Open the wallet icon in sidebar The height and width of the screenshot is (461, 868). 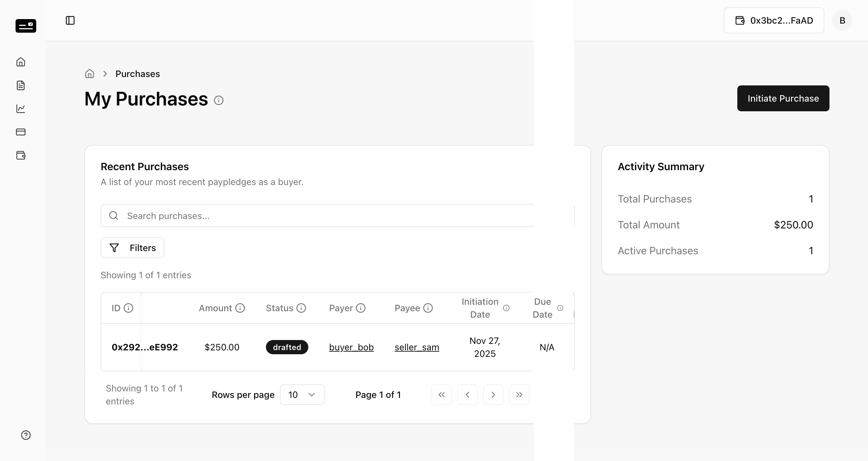[21, 155]
